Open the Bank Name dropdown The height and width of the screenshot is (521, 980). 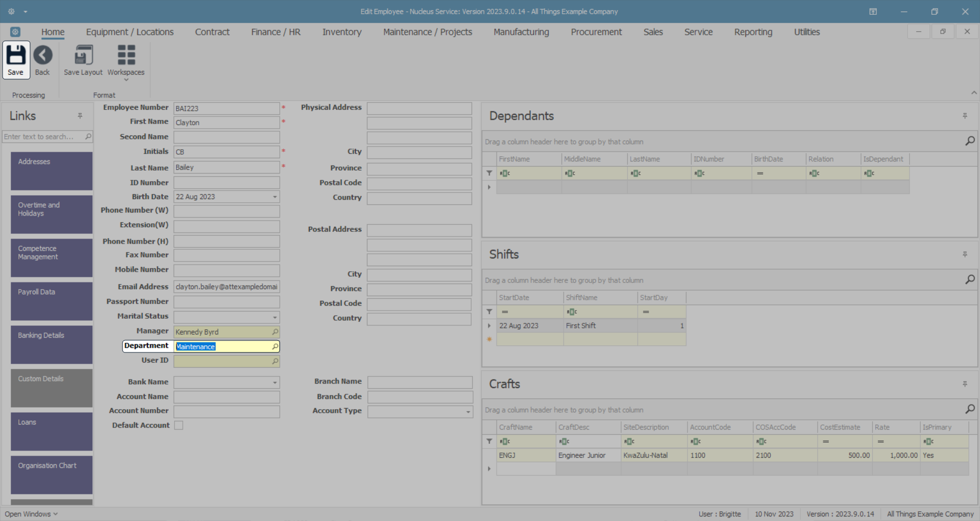coord(275,383)
